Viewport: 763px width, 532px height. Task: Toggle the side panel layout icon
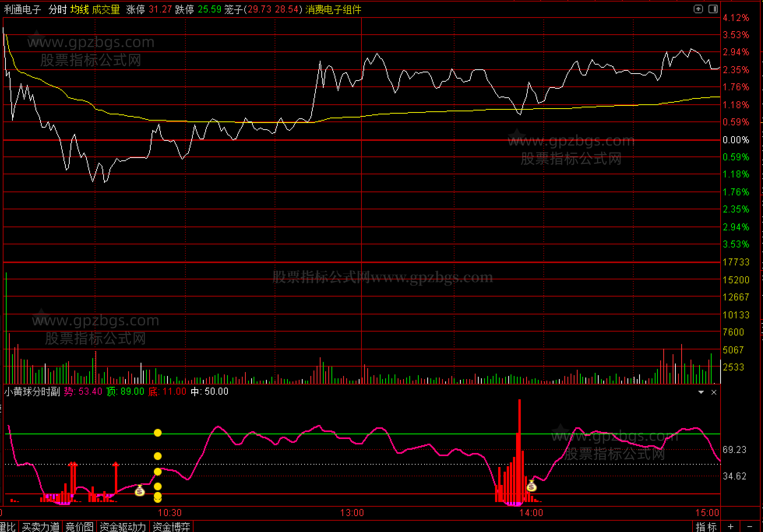[713, 9]
